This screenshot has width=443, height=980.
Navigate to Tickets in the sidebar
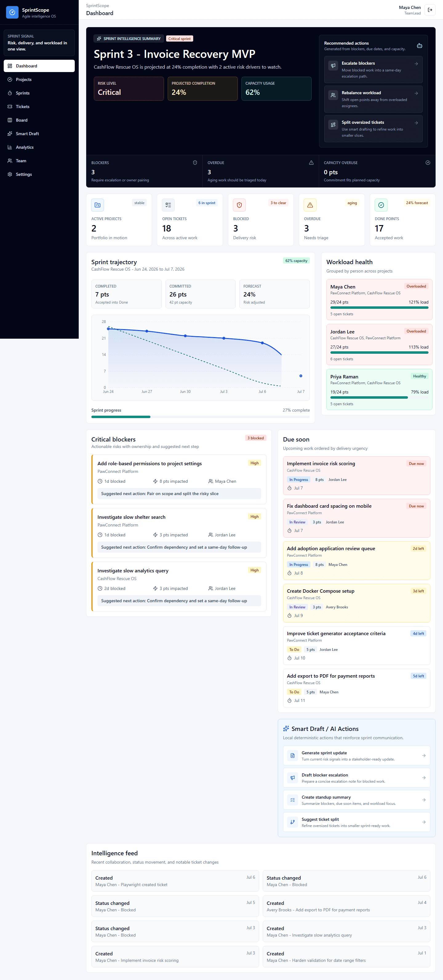pos(39,107)
